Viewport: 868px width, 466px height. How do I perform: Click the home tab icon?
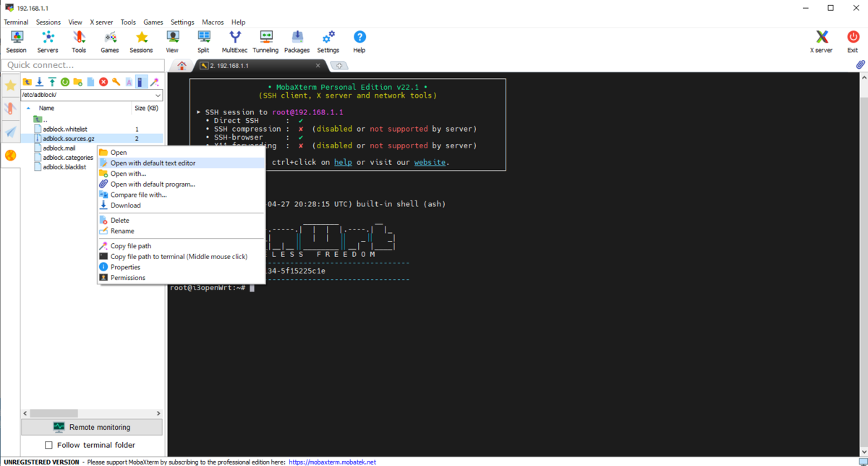[x=182, y=66]
